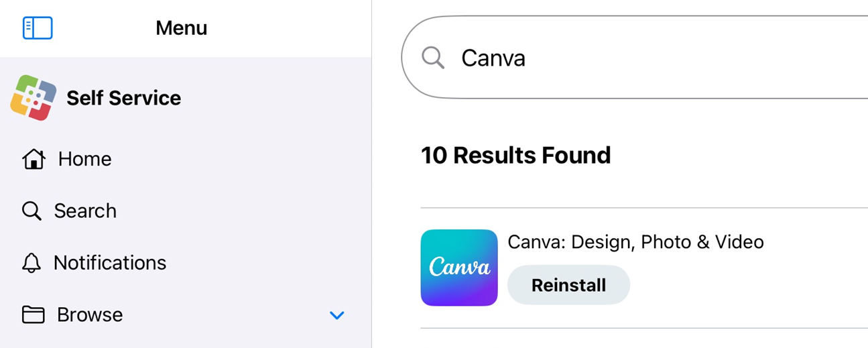Click the 10 Results Found heading
868x348 pixels.
[x=515, y=156]
